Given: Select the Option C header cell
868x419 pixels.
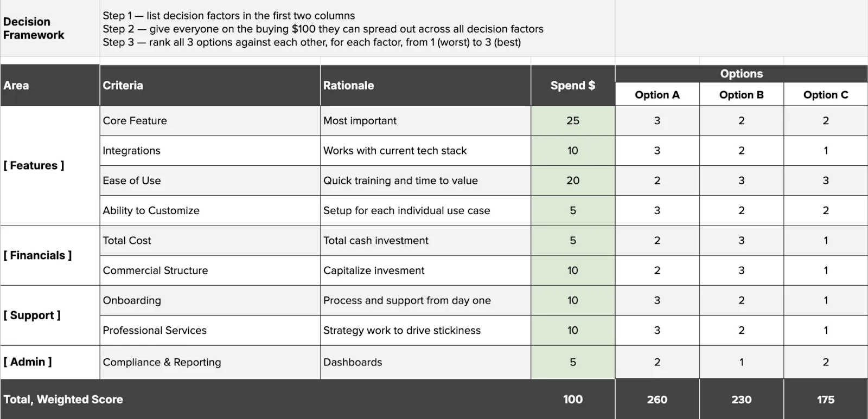Looking at the screenshot, I should pyautogui.click(x=826, y=94).
